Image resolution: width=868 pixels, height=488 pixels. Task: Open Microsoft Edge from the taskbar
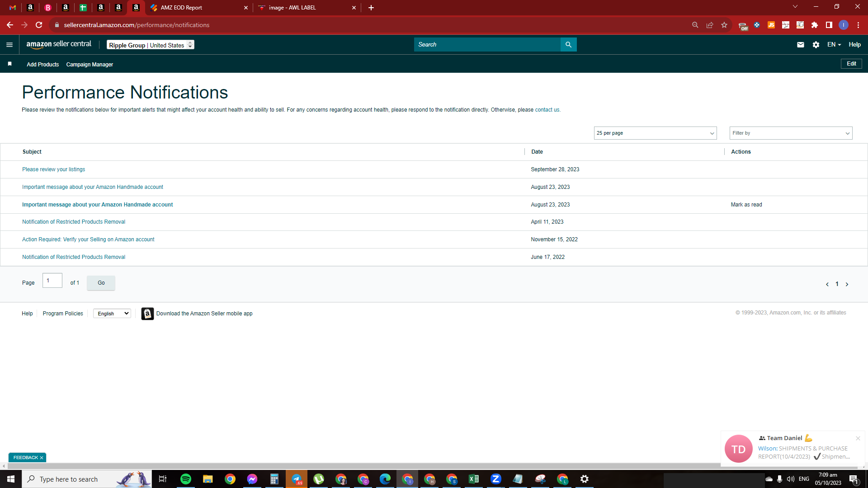[x=385, y=479]
